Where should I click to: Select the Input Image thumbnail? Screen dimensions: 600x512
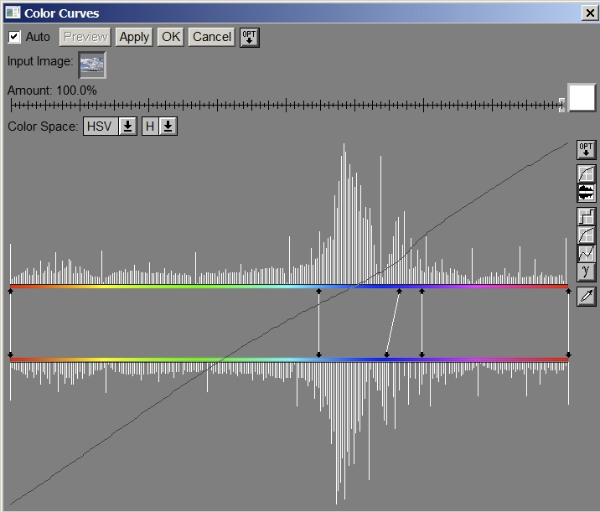pos(92,64)
